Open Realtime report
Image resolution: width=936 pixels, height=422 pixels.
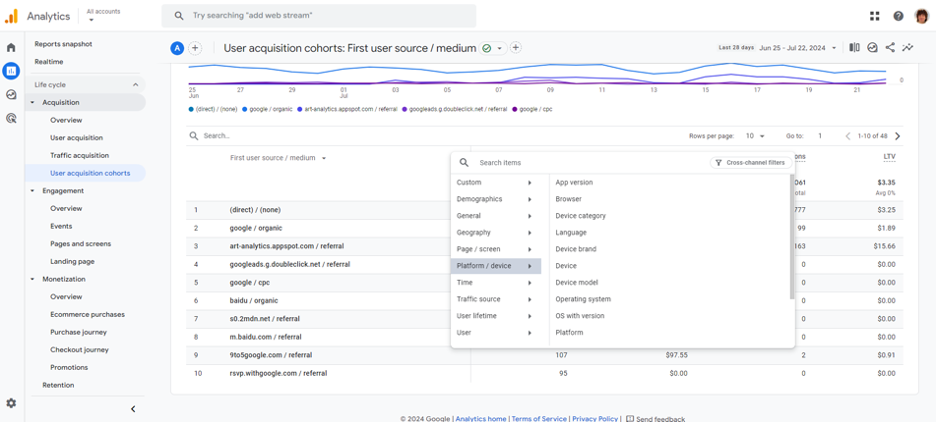(49, 62)
